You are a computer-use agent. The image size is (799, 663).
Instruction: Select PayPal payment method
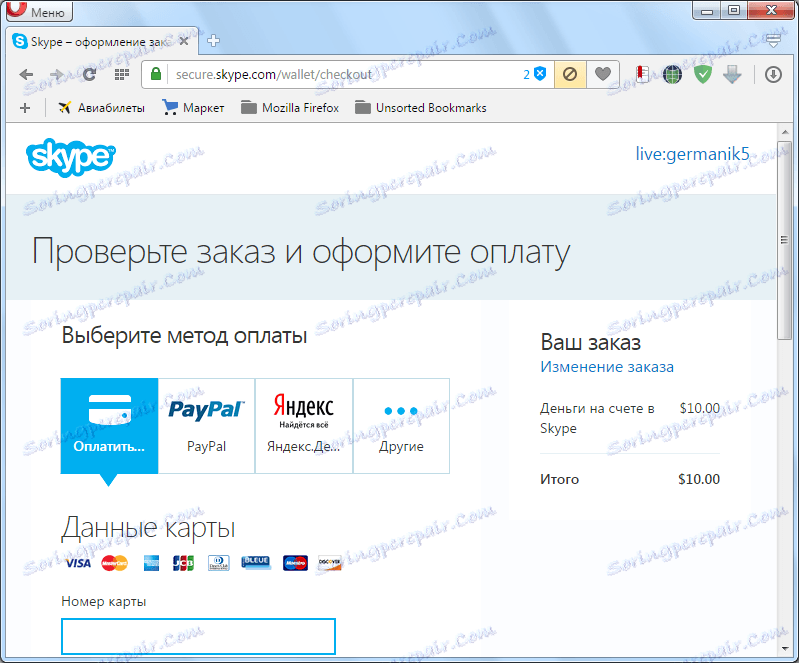206,426
